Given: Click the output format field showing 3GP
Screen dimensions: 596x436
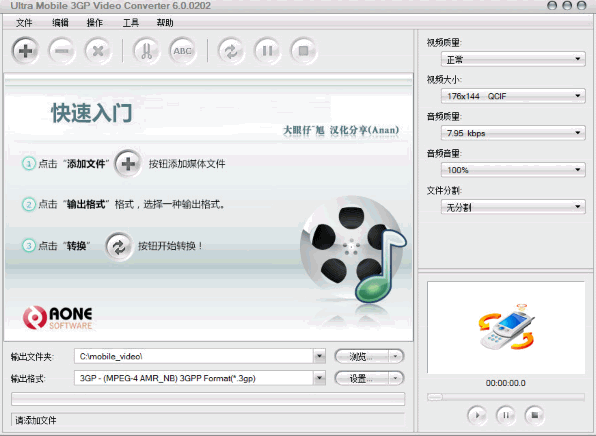Looking at the screenshot, I should [194, 378].
